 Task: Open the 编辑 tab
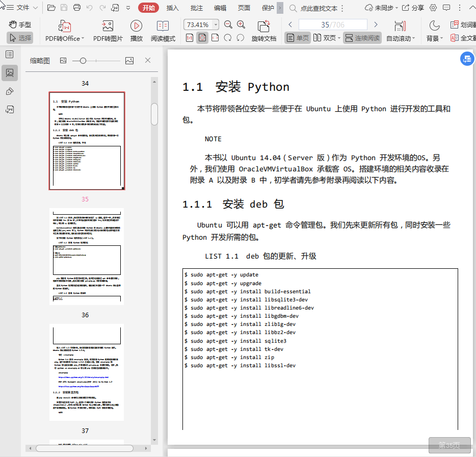coord(220,8)
